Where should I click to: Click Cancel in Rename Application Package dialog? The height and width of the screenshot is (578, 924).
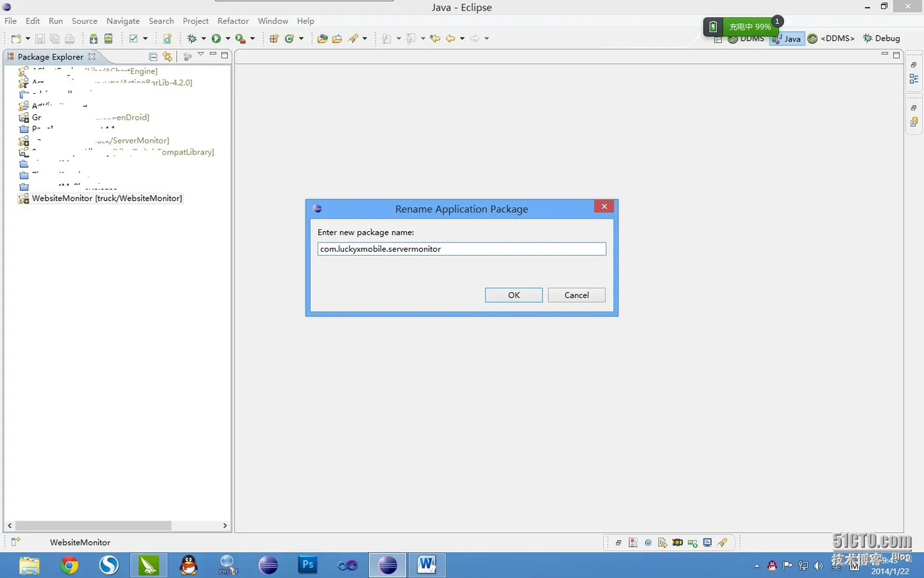[x=576, y=295]
